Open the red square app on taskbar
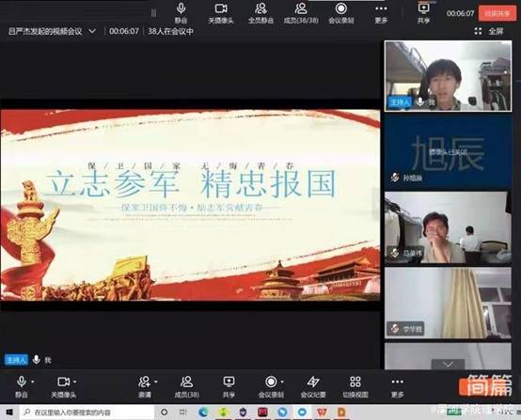 coord(262,412)
